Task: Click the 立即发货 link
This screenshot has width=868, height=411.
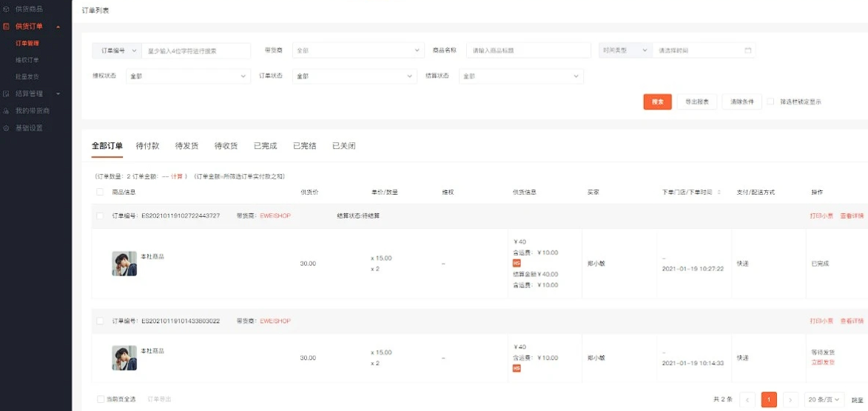Action: 823,362
